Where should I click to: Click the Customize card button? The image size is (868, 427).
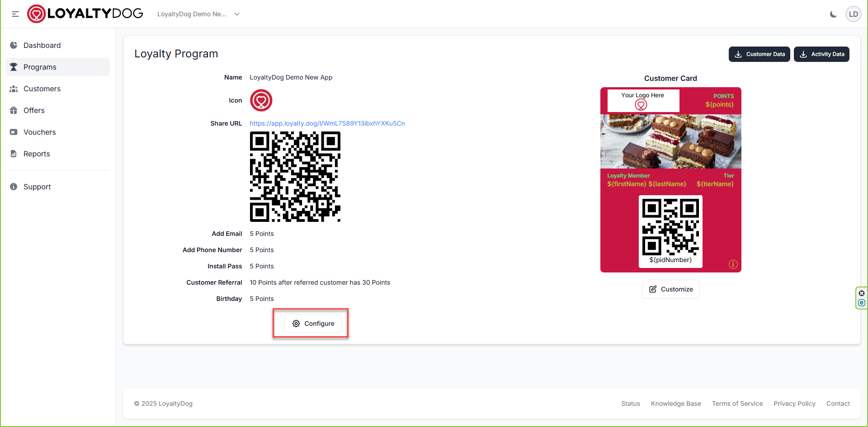click(671, 289)
